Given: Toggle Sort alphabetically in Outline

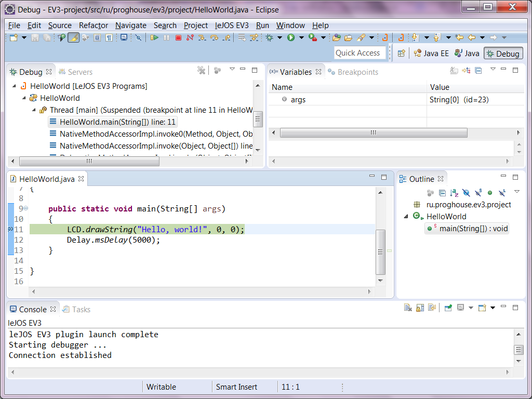Looking at the screenshot, I should (x=454, y=193).
